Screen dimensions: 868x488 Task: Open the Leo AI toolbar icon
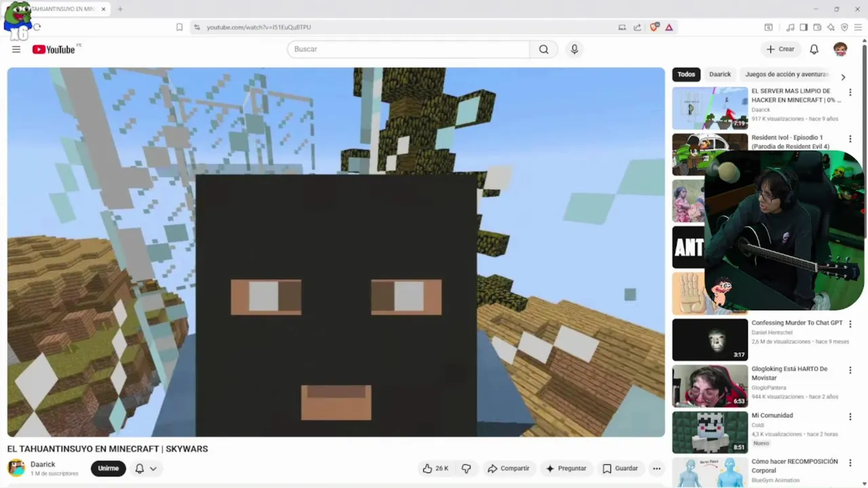click(x=831, y=27)
